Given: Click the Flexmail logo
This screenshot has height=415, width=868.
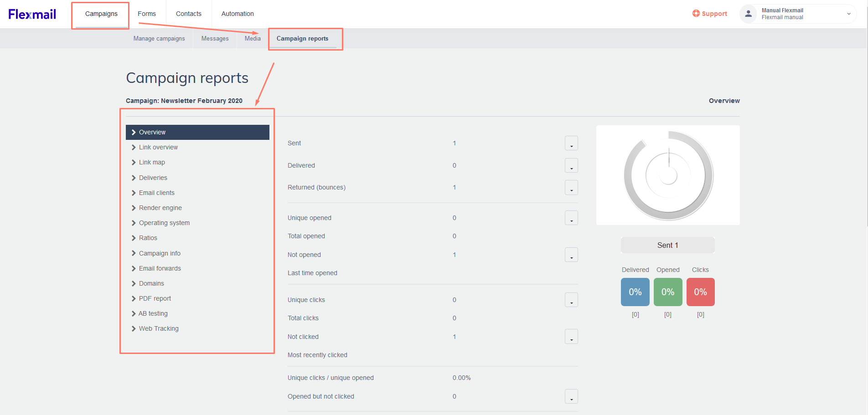Looking at the screenshot, I should click(x=32, y=14).
